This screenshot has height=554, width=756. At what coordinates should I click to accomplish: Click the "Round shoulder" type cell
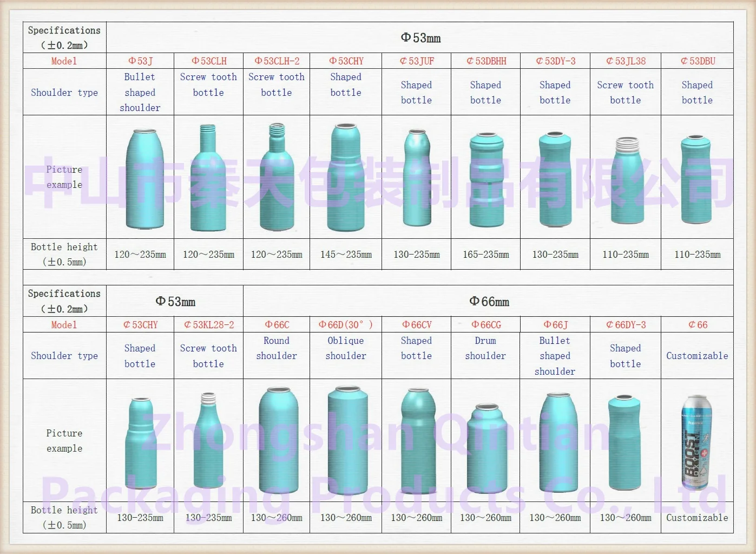277,356
